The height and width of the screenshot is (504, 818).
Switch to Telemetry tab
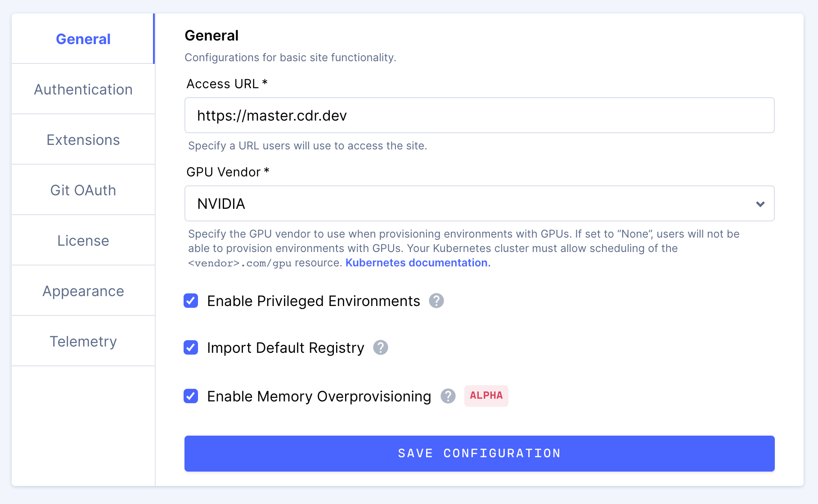(83, 341)
